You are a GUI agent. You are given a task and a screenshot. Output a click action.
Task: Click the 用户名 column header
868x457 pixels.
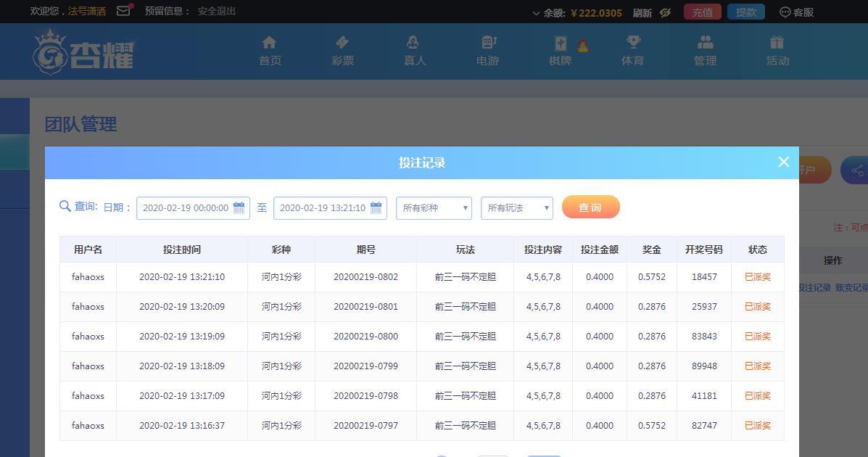tap(88, 250)
